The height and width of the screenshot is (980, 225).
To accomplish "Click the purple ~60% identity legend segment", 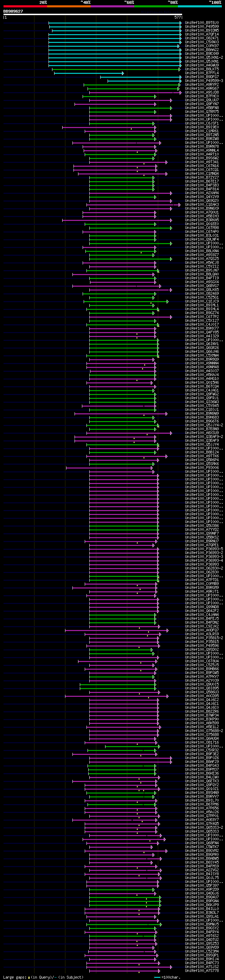I will point(112,6).
